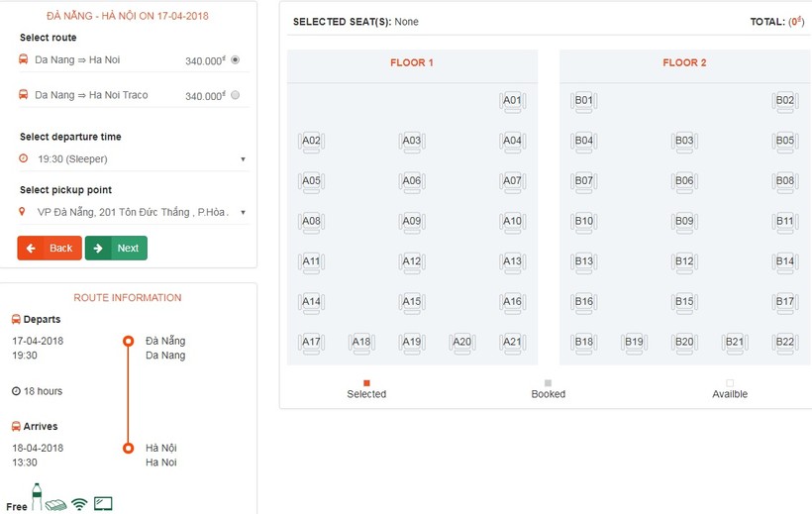
Task: Expand the pickup point dropdown
Action: click(133, 212)
